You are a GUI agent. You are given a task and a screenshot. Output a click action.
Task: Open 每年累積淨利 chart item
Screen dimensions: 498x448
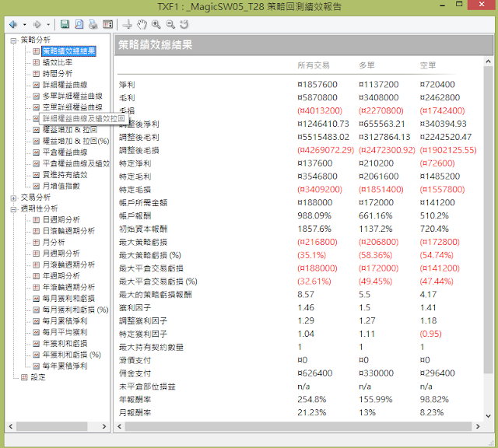coord(65,366)
